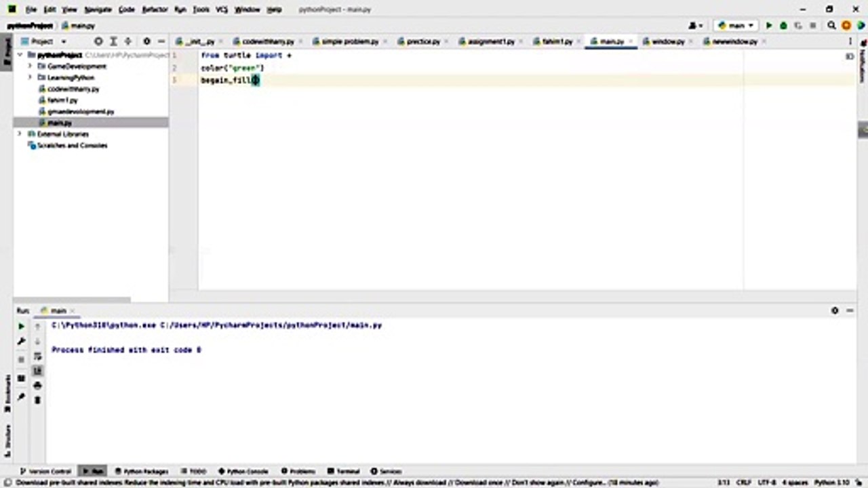Expand External Libraries node
The image size is (868, 488).
pos(20,134)
